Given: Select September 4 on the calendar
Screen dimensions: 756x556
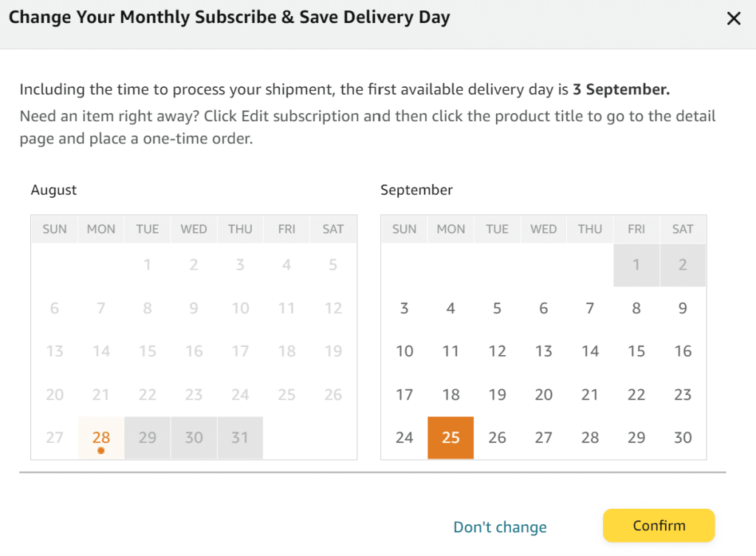Looking at the screenshot, I should click(x=450, y=308).
